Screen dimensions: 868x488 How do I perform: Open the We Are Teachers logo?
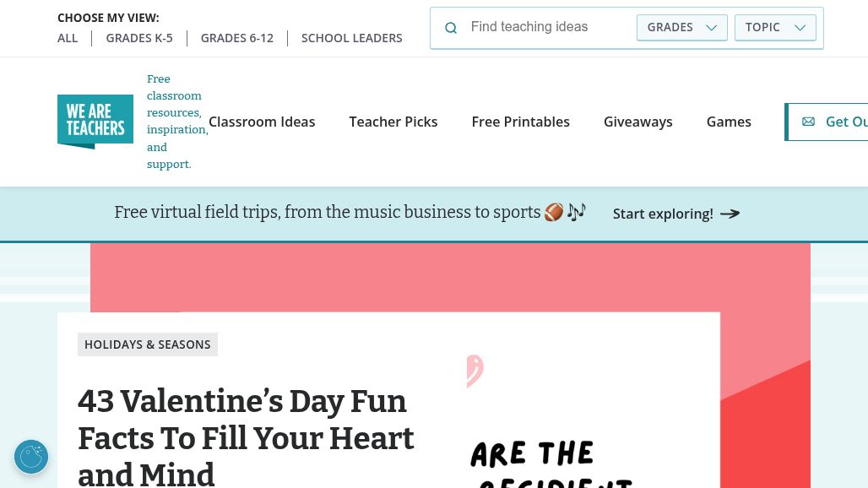point(95,122)
